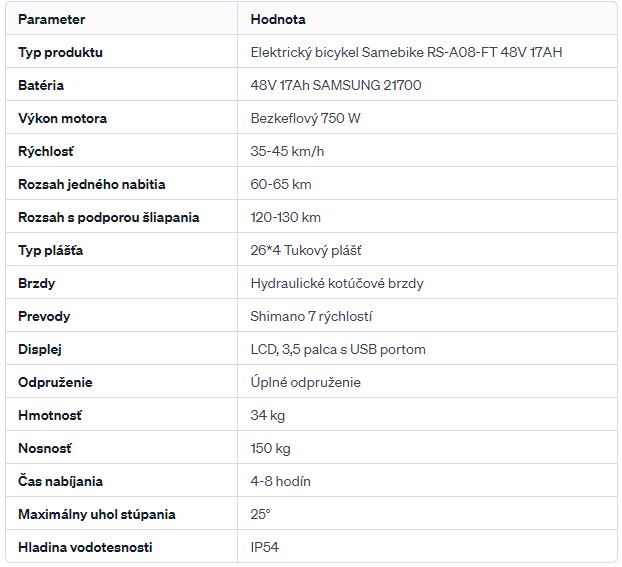Click the Shimano 7 rýchlostí value
622x567 pixels.
pyautogui.click(x=311, y=316)
